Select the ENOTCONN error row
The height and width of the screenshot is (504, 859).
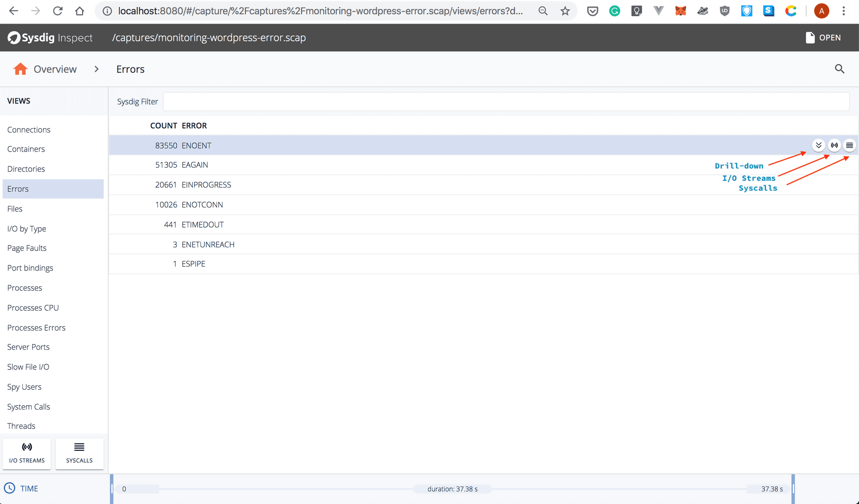tap(483, 205)
